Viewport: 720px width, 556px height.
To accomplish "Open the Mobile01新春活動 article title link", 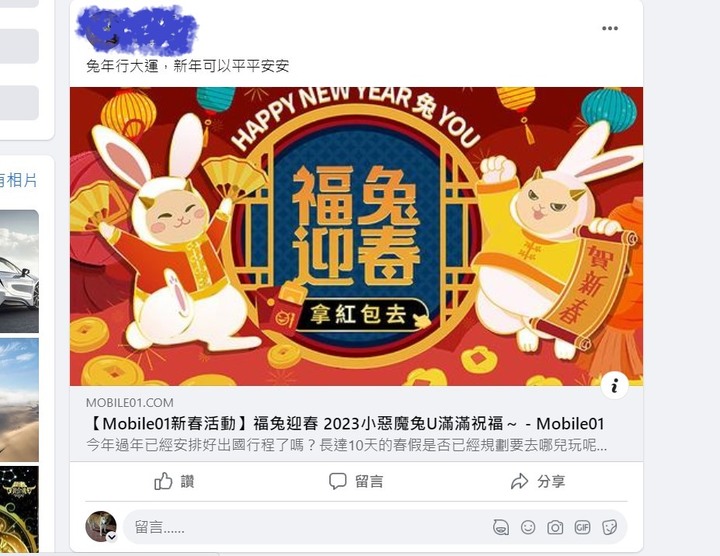I will (345, 423).
